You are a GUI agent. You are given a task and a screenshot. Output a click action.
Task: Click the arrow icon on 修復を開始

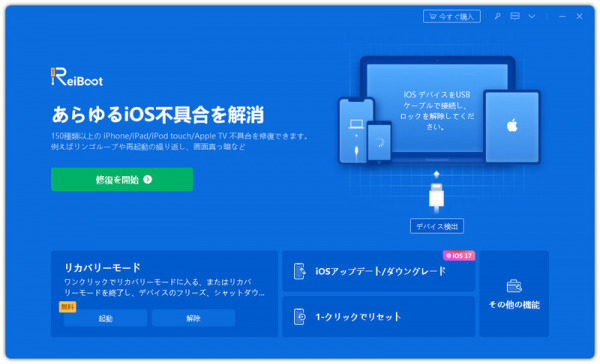pyautogui.click(x=148, y=179)
